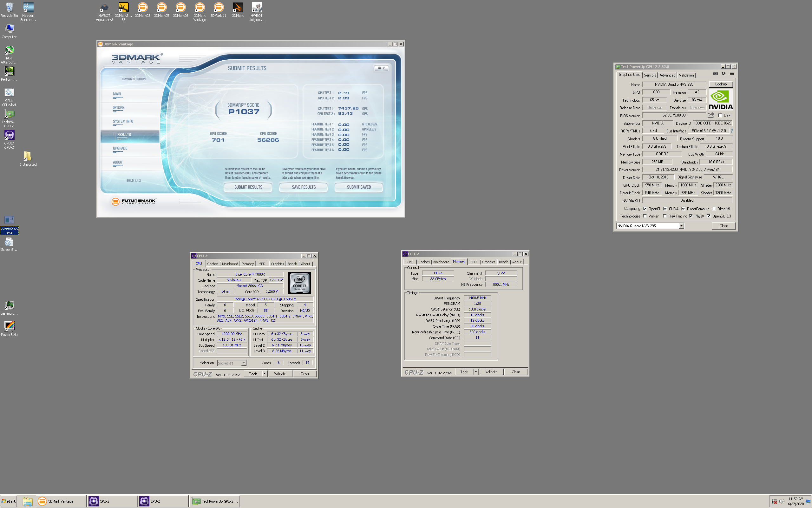
Task: Click Close button in GPU-Z
Action: pos(724,226)
